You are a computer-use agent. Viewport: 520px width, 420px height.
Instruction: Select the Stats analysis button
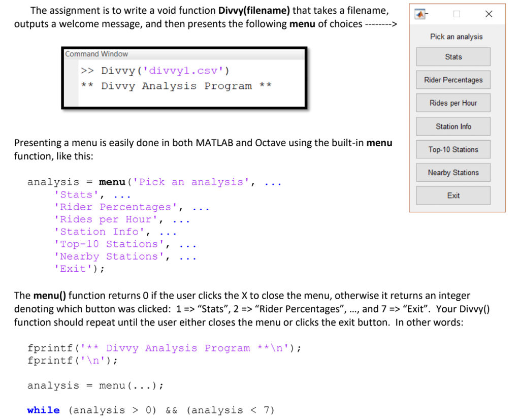pos(452,56)
